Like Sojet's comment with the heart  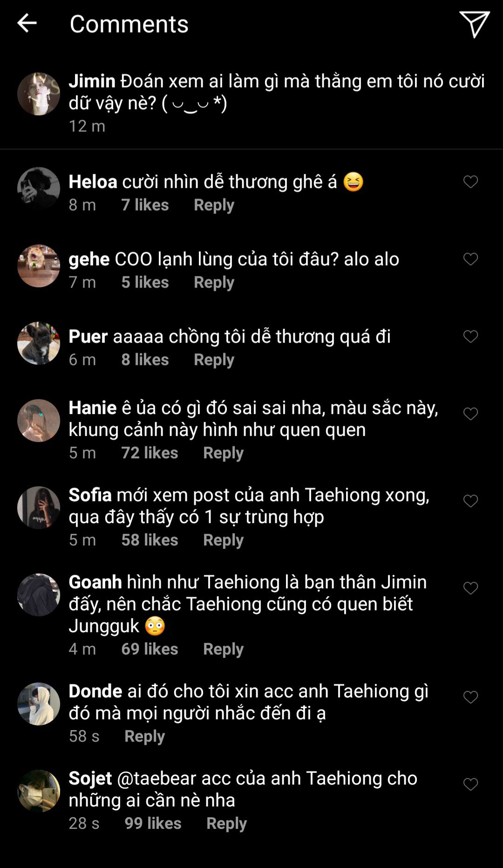470,785
